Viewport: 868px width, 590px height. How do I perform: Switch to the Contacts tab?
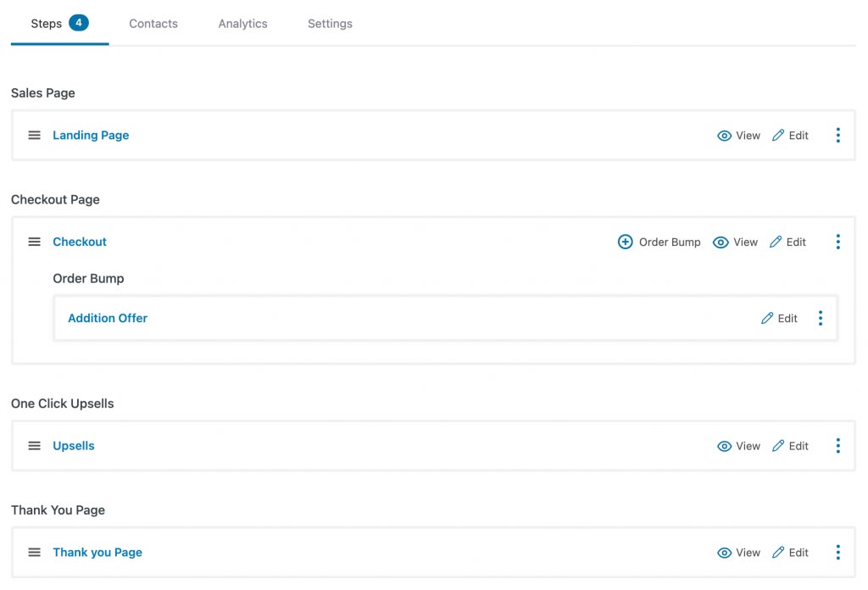tap(153, 24)
